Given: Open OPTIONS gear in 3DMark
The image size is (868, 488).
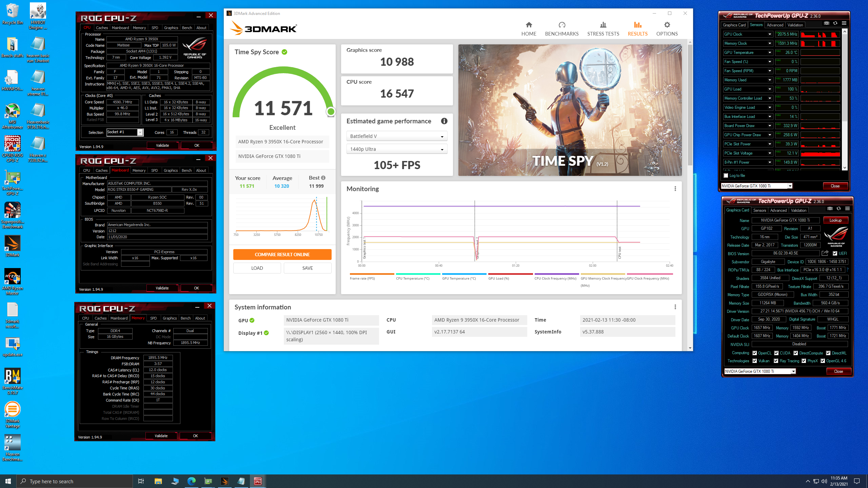Looking at the screenshot, I should click(x=667, y=29).
